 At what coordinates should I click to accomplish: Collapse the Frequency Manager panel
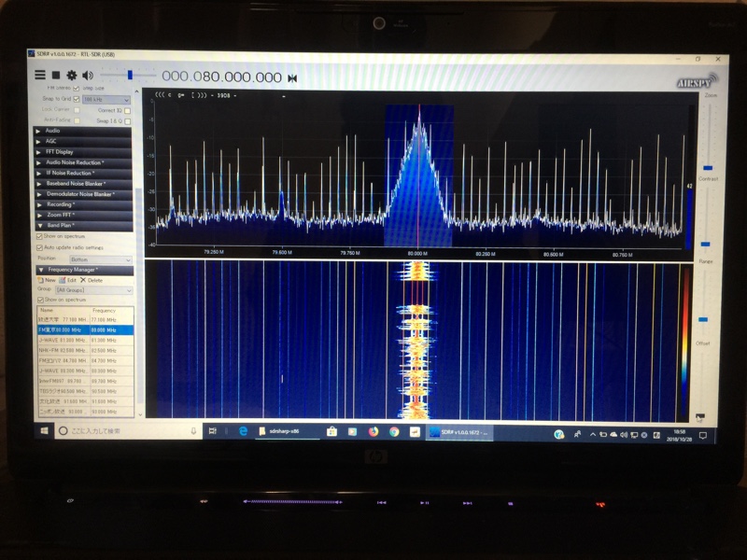[84, 270]
